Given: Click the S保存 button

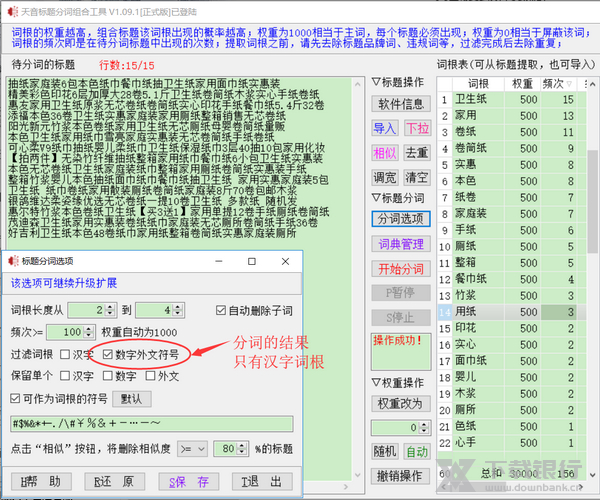Looking at the screenshot, I should pyautogui.click(x=189, y=482).
